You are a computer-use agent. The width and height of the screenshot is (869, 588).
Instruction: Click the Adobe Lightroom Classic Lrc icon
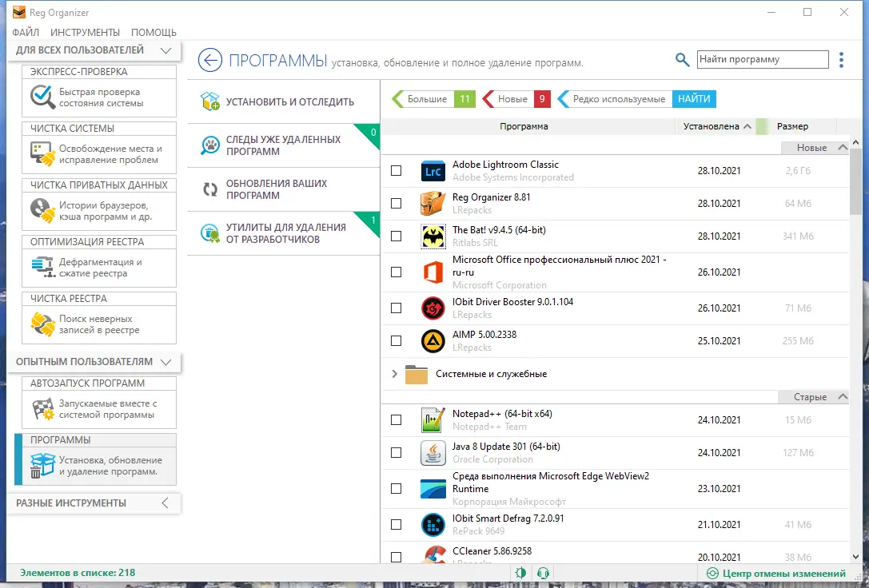[x=433, y=171]
